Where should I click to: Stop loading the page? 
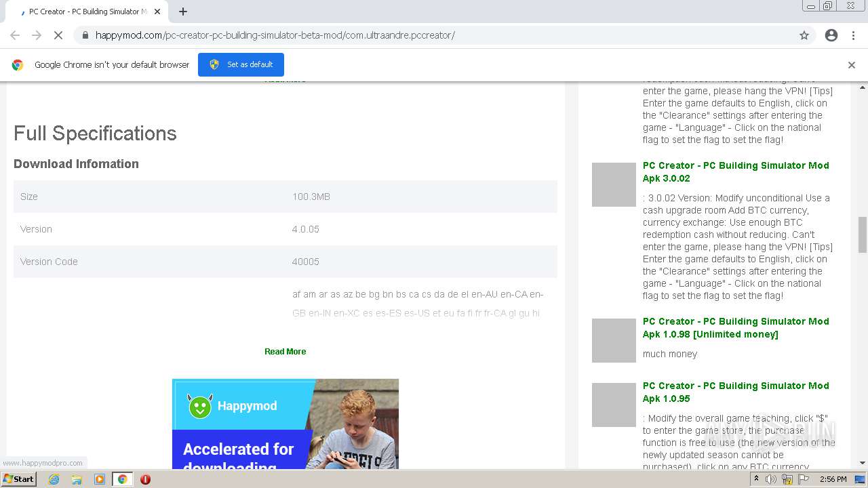pyautogui.click(x=58, y=35)
